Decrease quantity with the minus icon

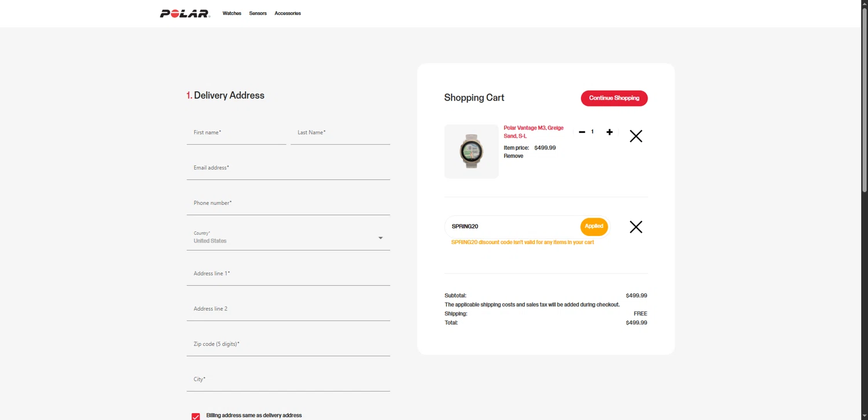coord(582,132)
